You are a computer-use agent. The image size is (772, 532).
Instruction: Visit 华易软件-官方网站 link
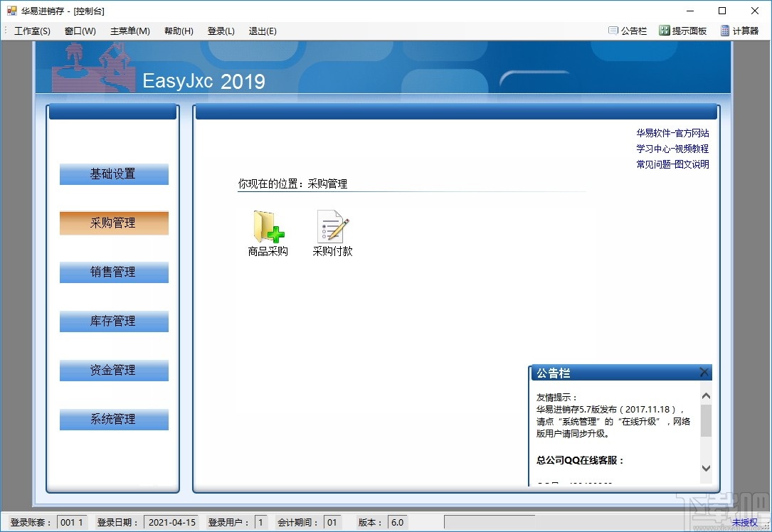coord(672,133)
